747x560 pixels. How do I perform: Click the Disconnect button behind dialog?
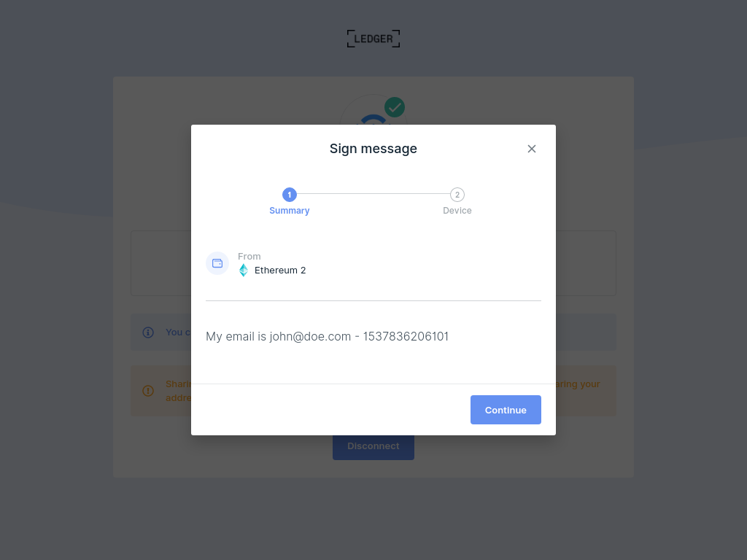tap(373, 448)
